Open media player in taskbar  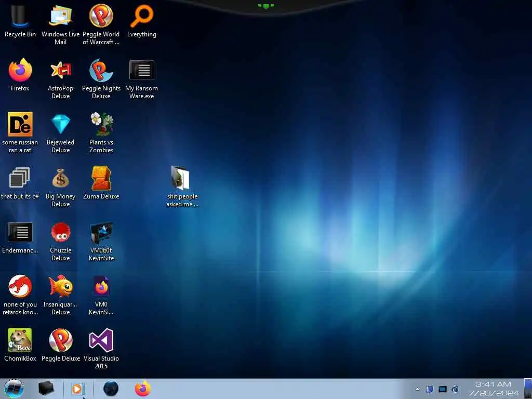click(77, 389)
